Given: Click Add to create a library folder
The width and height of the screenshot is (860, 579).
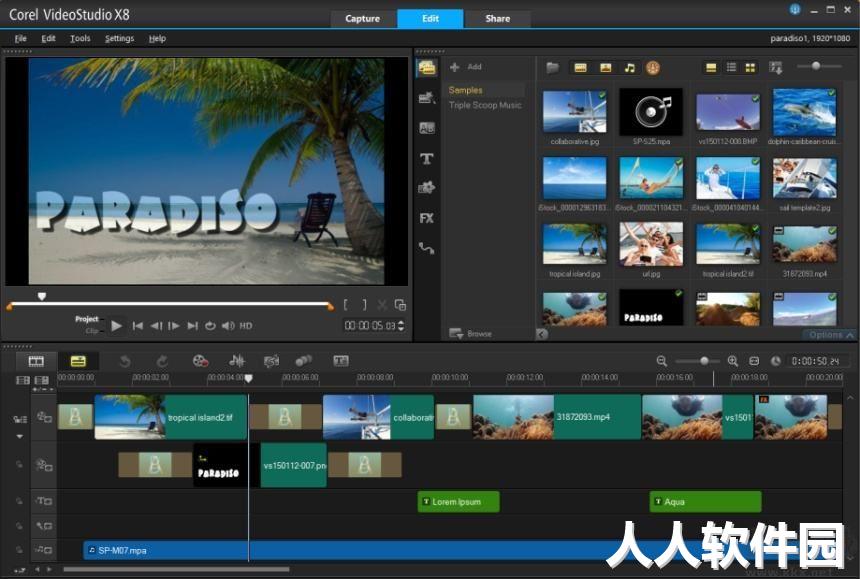Looking at the screenshot, I should click(466, 67).
